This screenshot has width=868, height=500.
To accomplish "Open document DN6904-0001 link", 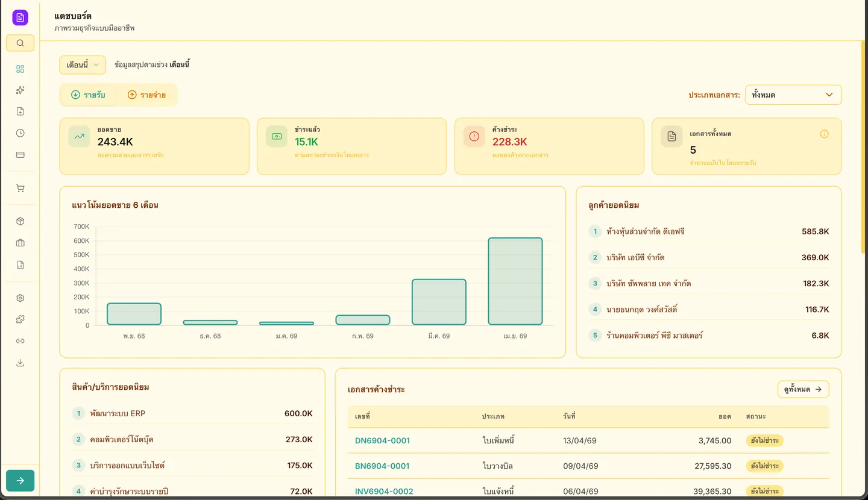I will [x=382, y=440].
